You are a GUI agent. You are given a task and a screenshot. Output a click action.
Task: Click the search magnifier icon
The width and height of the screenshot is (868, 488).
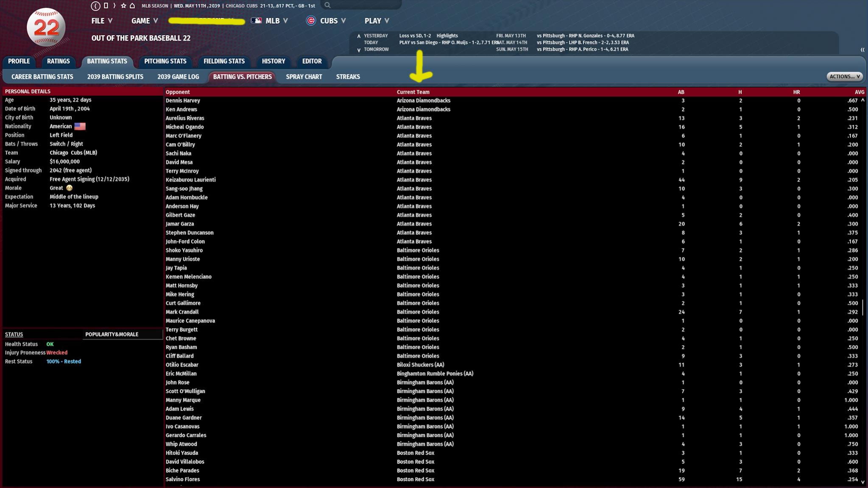click(x=327, y=6)
